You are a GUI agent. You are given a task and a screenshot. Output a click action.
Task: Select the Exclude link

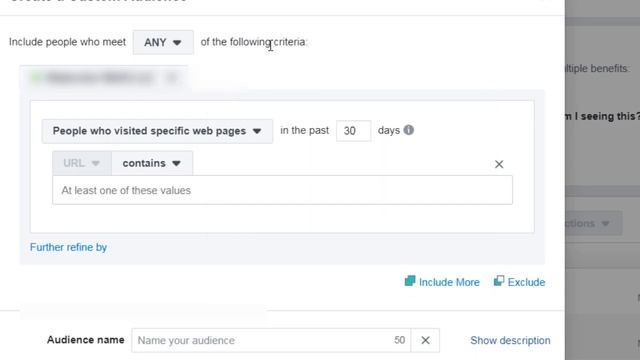click(x=526, y=282)
